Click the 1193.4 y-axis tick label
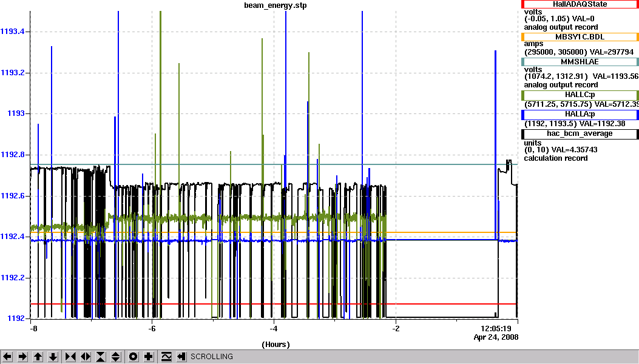The width and height of the screenshot is (639, 364). click(13, 32)
